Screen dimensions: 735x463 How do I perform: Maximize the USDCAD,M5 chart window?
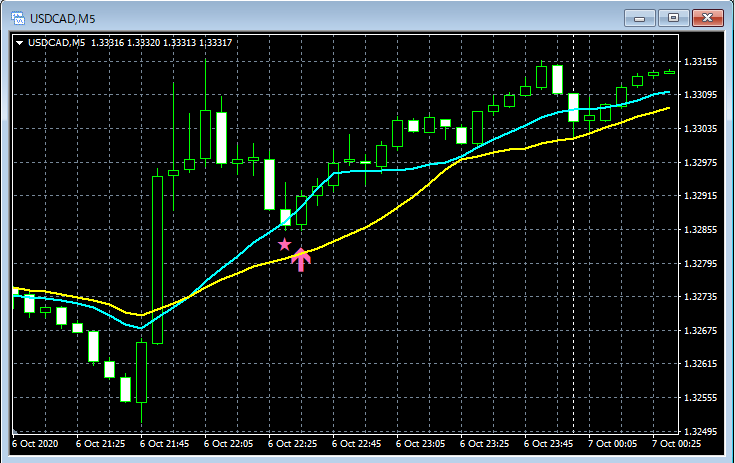coord(673,18)
